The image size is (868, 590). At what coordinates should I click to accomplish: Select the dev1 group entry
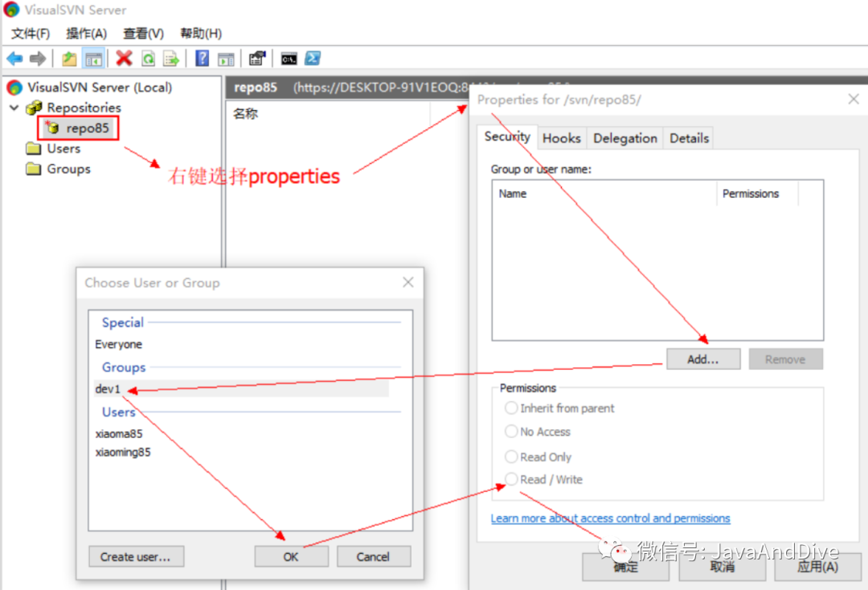tap(241, 388)
